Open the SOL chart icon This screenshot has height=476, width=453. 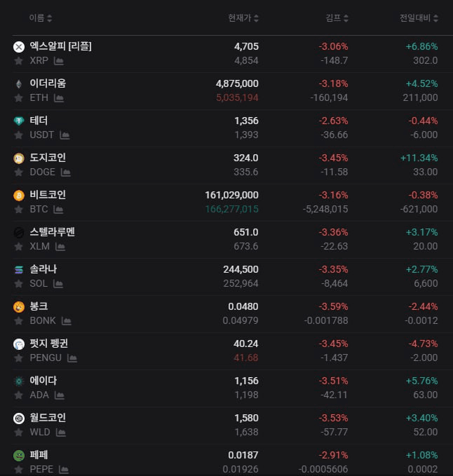[58, 284]
